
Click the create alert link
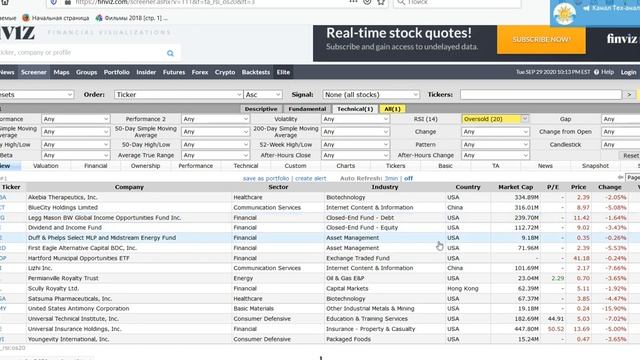[x=311, y=178]
